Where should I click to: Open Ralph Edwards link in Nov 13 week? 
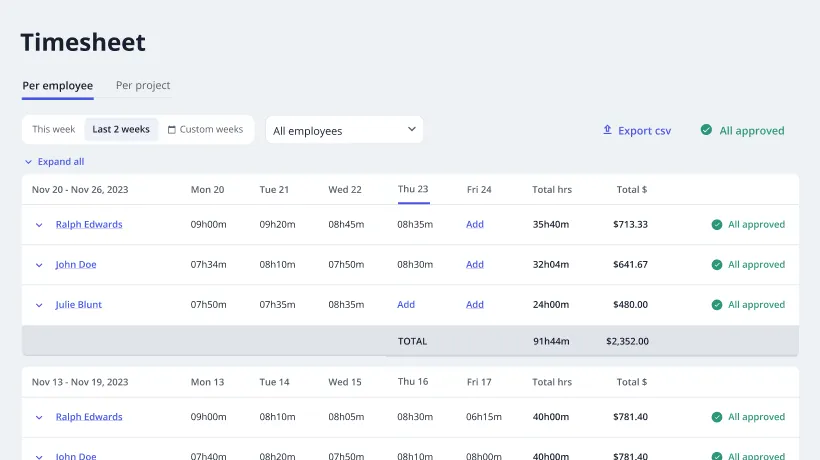pos(89,417)
